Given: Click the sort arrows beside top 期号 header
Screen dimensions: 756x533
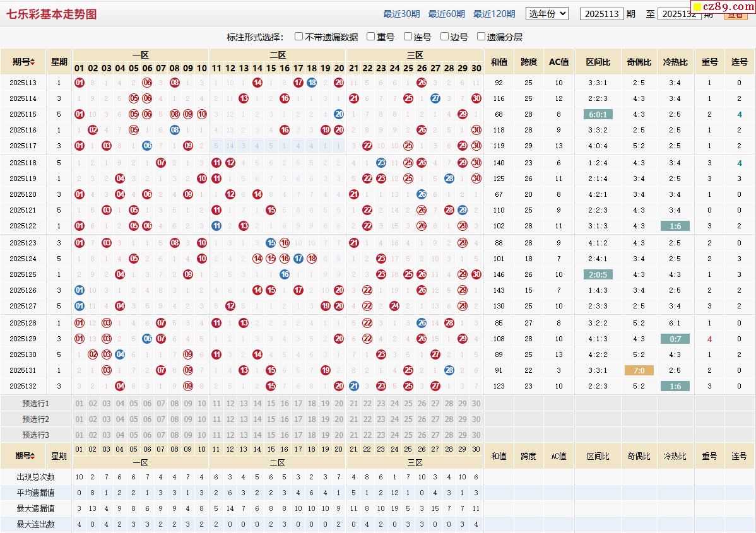Looking at the screenshot, I should 32,62.
